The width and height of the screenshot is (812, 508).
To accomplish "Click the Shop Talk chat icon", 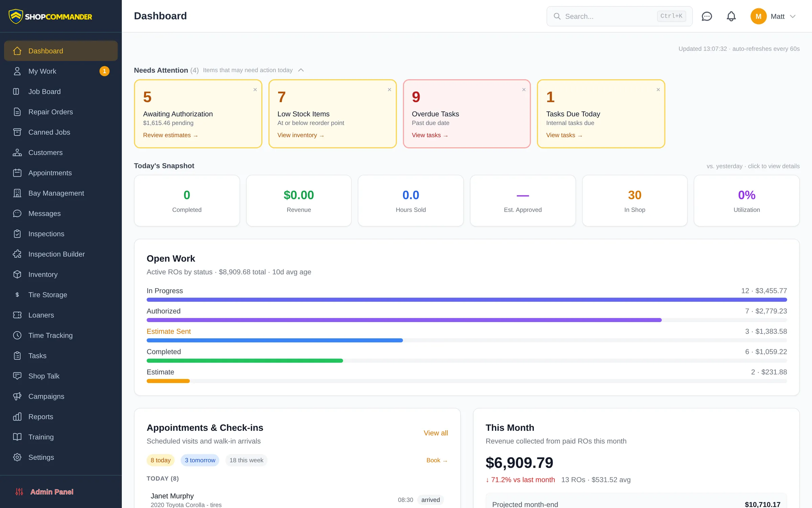I will coord(17,376).
